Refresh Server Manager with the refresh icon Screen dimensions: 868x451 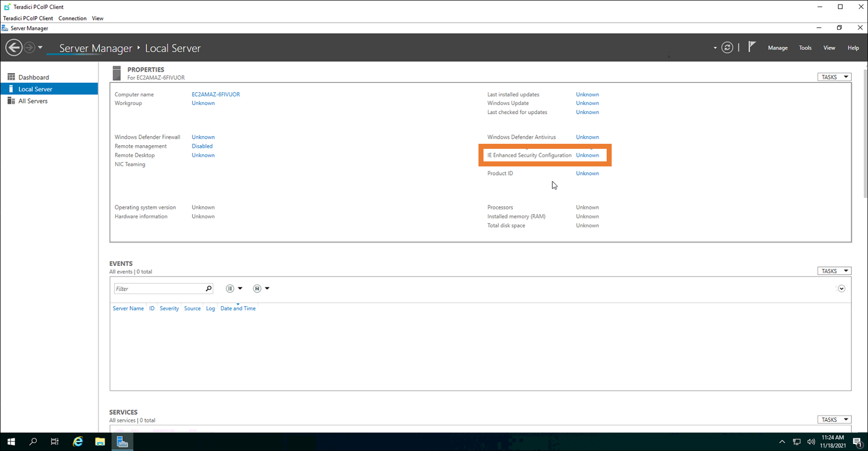(x=727, y=48)
